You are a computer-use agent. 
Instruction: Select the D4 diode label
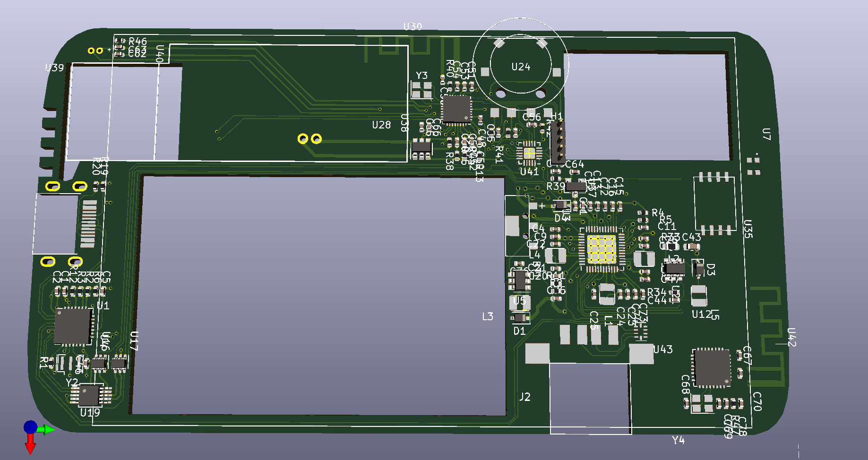[x=560, y=218]
